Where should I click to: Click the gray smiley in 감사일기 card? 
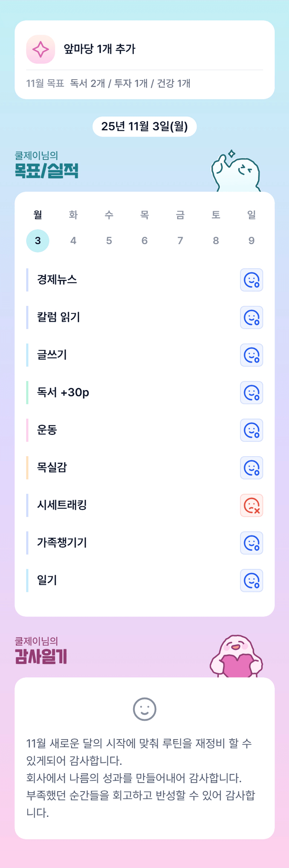tap(144, 709)
